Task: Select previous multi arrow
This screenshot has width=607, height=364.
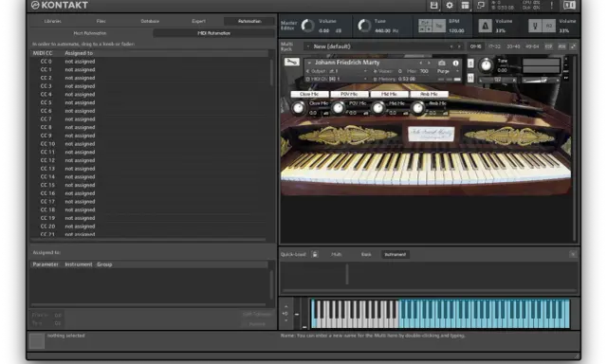Action: (451, 46)
